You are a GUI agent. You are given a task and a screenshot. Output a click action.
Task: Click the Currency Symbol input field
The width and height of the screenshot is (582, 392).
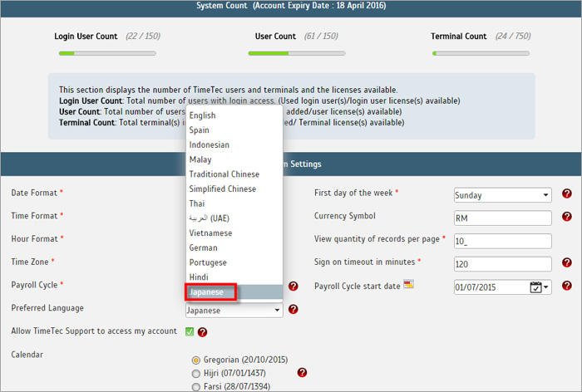click(502, 218)
